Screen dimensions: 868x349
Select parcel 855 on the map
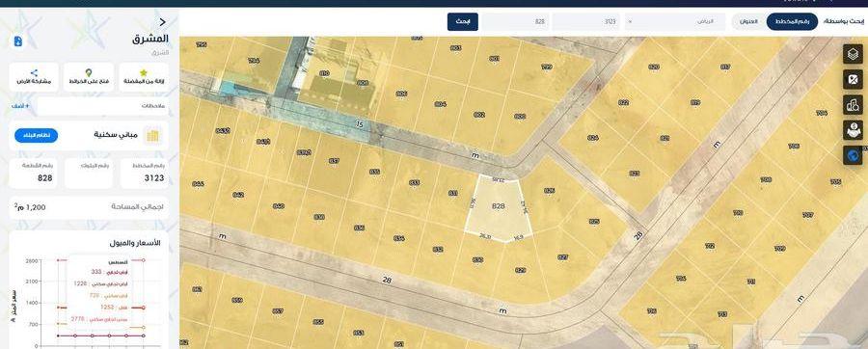318,322
